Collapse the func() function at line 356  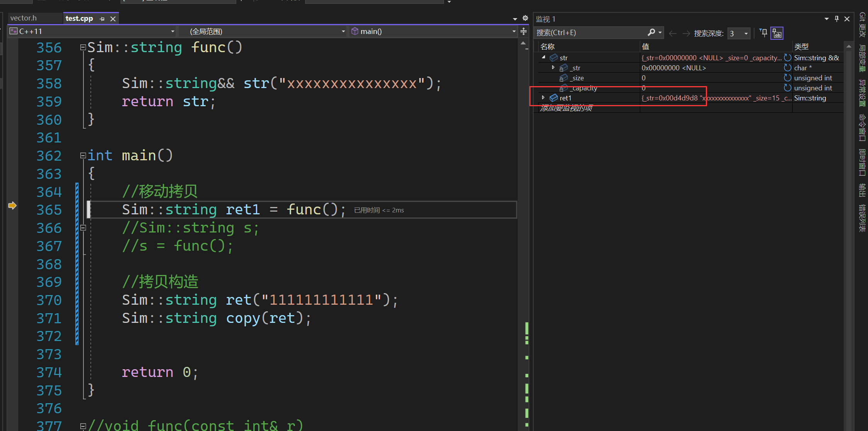pyautogui.click(x=83, y=47)
